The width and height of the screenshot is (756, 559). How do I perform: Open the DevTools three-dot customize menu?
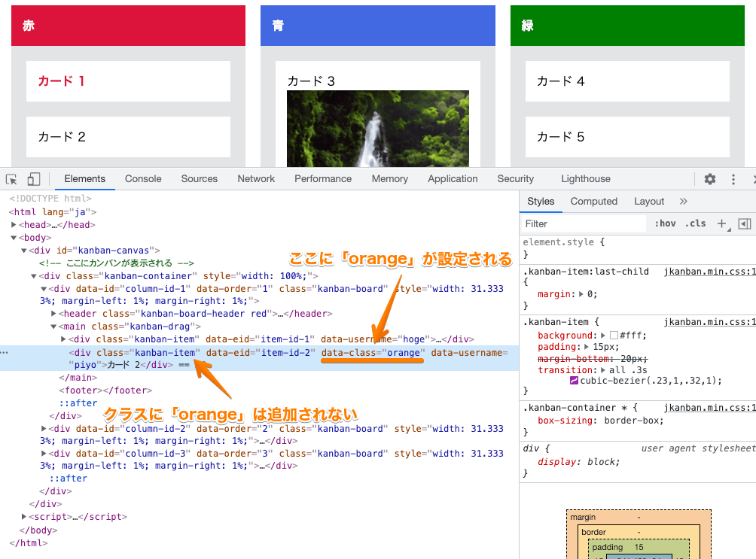coord(733,179)
